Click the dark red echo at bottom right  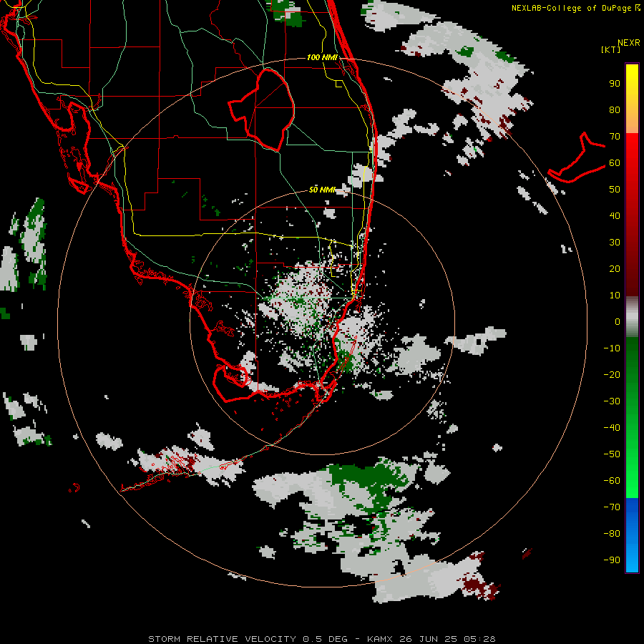(479, 585)
